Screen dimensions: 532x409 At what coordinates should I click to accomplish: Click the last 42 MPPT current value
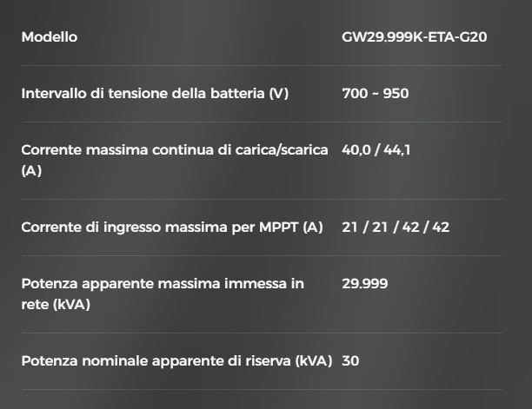(438, 228)
